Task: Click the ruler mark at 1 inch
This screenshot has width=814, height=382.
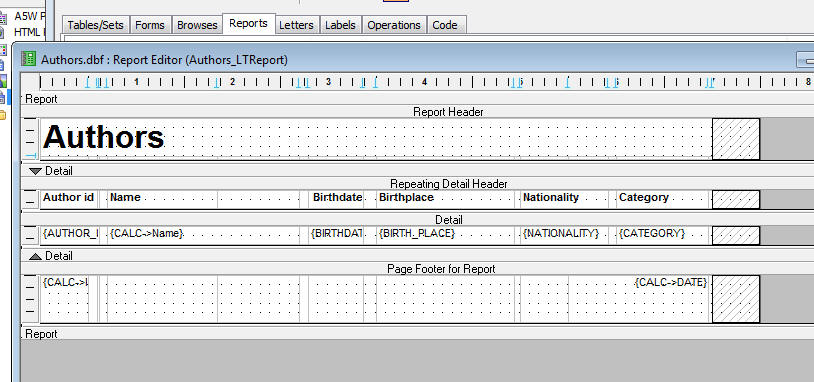Action: [136, 81]
